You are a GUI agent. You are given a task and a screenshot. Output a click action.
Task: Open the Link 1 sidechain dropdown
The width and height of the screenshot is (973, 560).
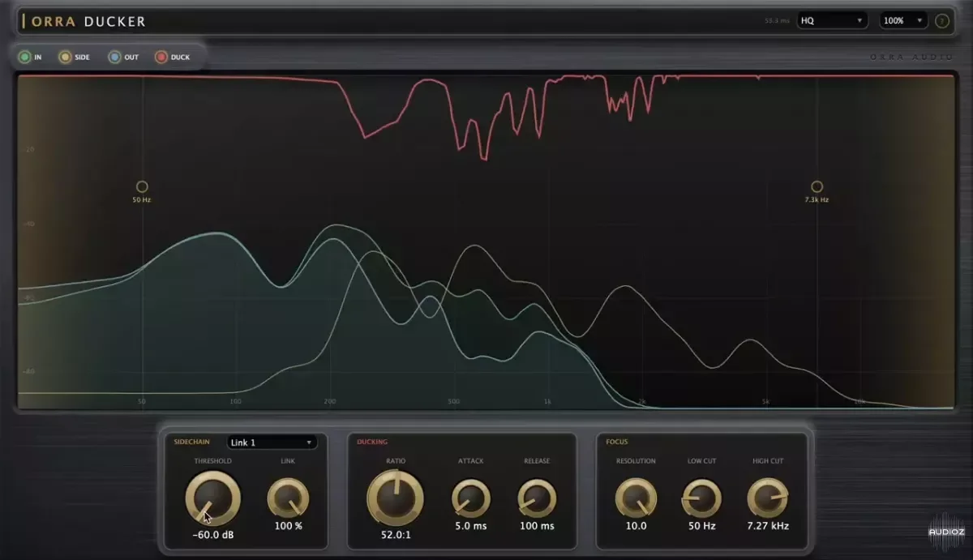[x=272, y=442]
